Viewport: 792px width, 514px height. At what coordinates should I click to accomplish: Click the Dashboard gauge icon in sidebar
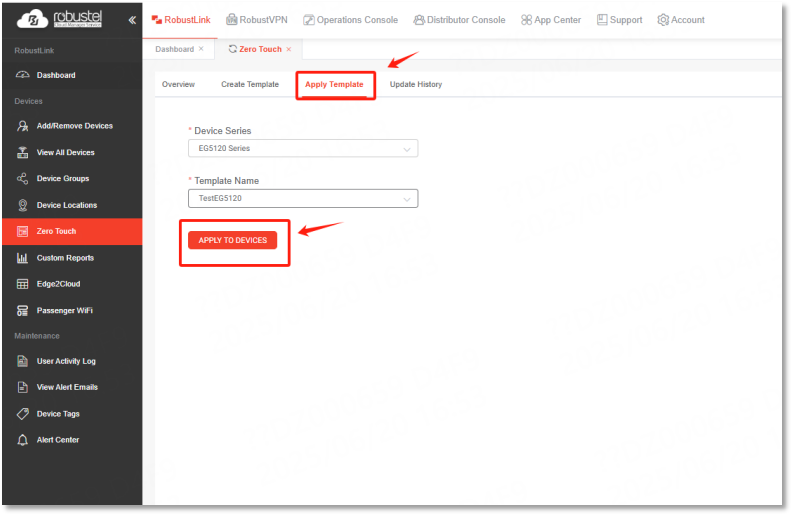pos(23,75)
